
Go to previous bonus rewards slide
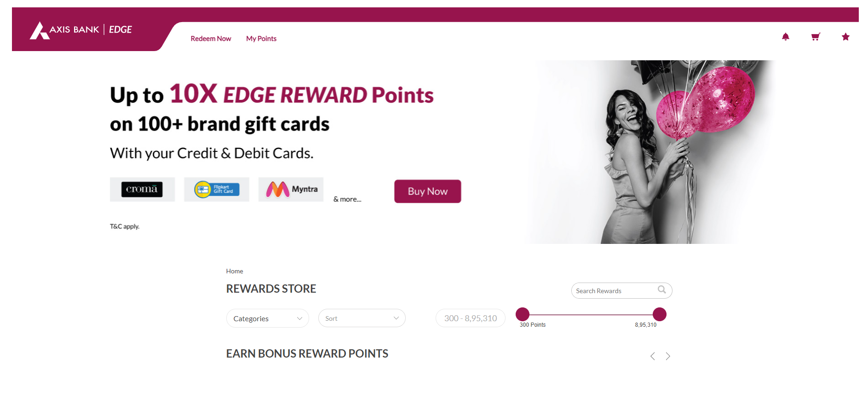652,356
